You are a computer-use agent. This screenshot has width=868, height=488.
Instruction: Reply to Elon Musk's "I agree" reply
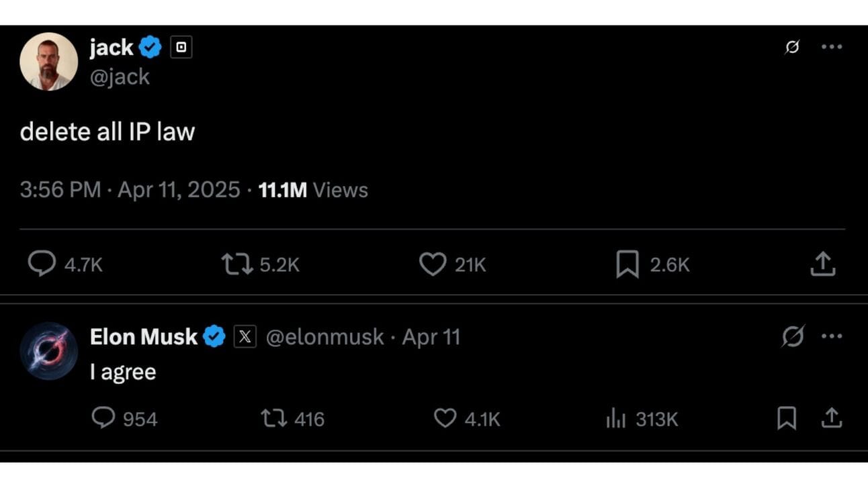click(103, 419)
